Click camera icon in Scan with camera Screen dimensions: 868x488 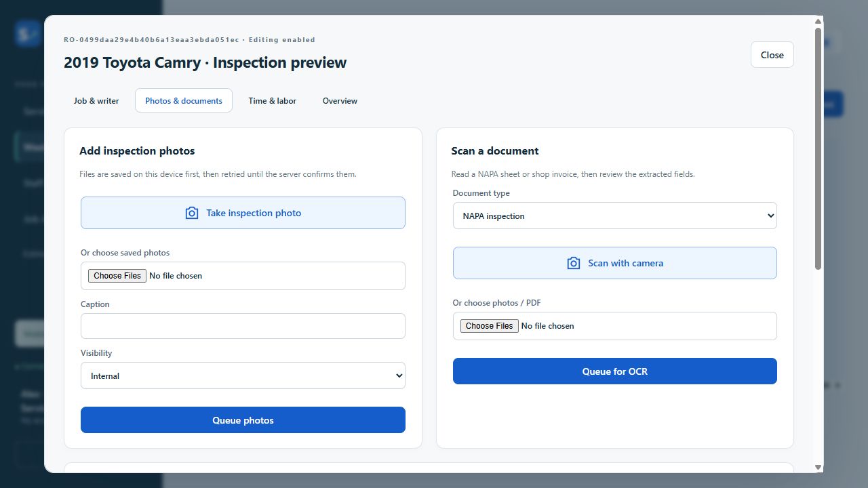pos(574,263)
